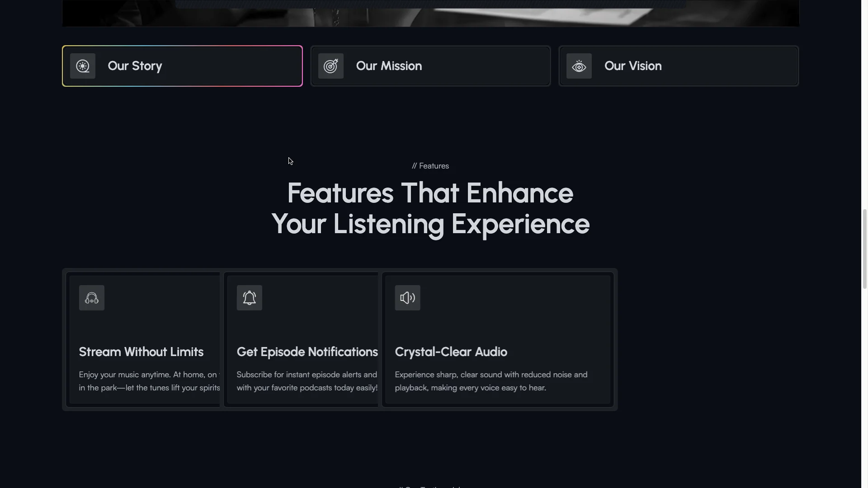Click the Our Vision eye icon
Image resolution: width=868 pixels, height=488 pixels.
[x=579, y=66]
